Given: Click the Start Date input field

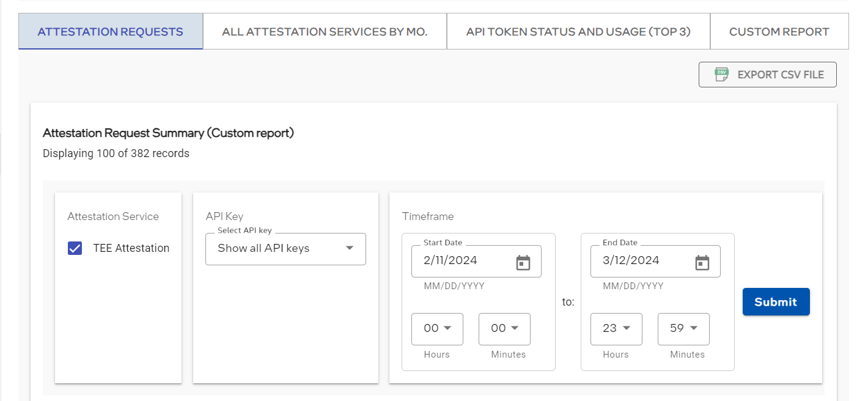Looking at the screenshot, I should click(476, 261).
